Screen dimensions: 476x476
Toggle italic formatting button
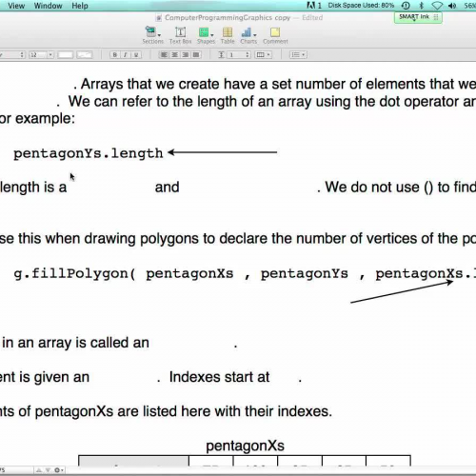point(126,55)
